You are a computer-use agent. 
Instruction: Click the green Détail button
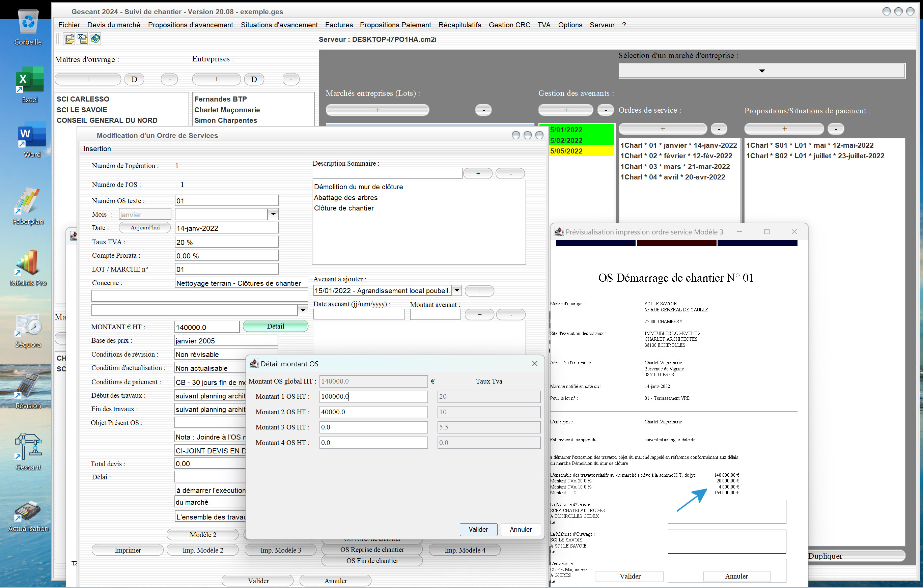[275, 326]
